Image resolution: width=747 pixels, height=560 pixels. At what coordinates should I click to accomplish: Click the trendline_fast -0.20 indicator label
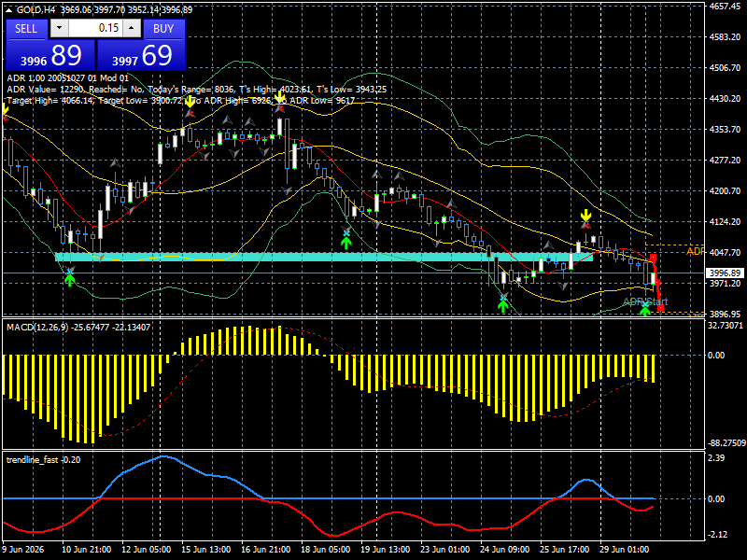click(x=43, y=459)
